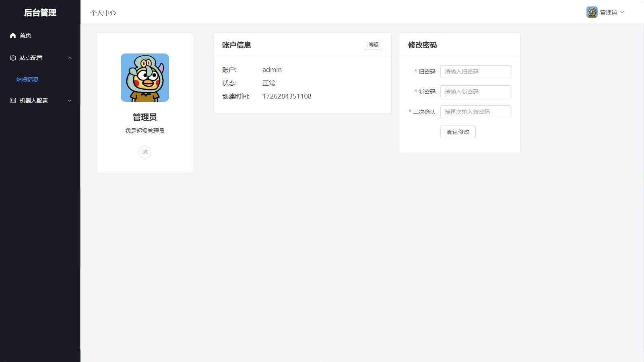This screenshot has height=362, width=644.
Task: Click the gear icon beside 站点配置
Action: click(13, 58)
